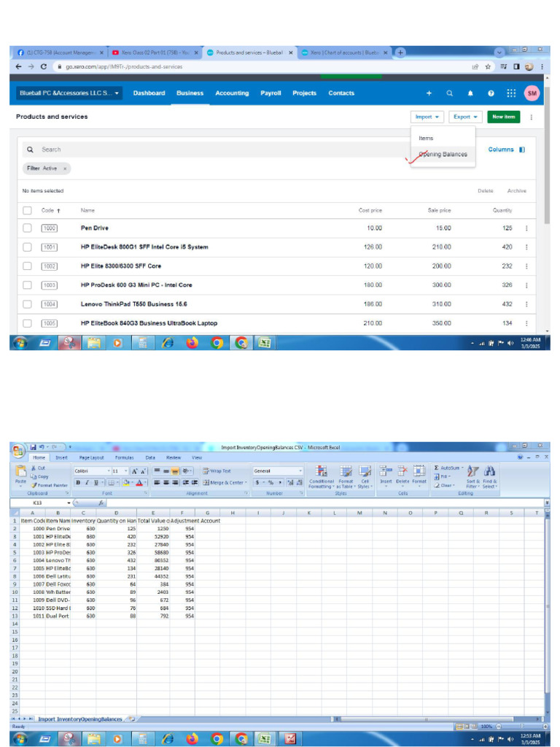Viewport: 560px width, 747px height.
Task: Click the Excel Name Box showing K13
Action: point(38,503)
